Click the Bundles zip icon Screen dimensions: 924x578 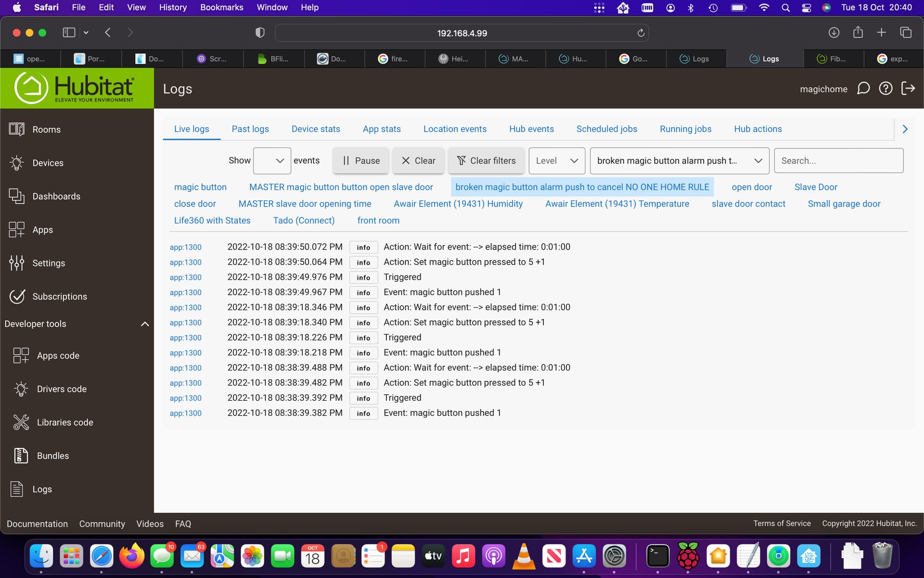coord(21,456)
